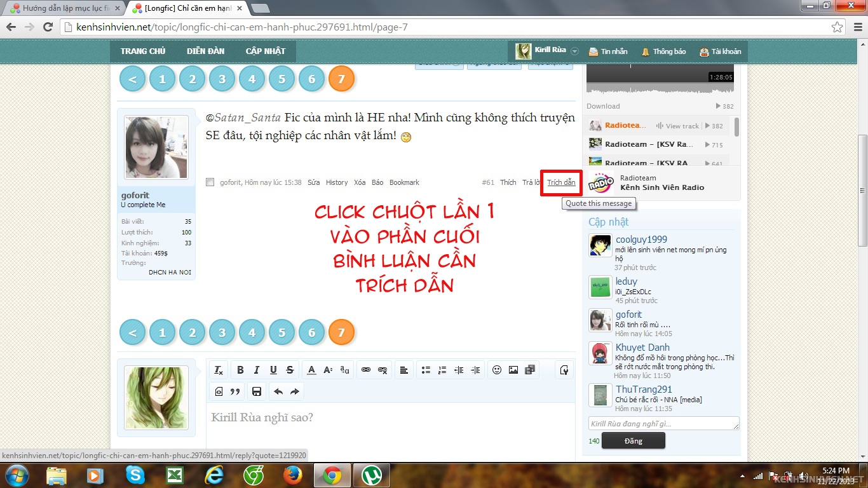Post the status with Đăng button
Image resolution: width=868 pixels, height=488 pixels.
[634, 441]
